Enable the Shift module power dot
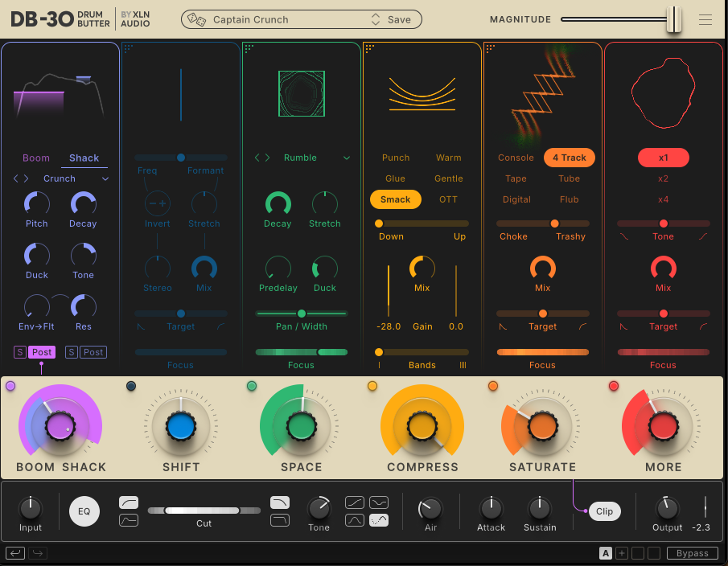Viewport: 728px width, 566px height. (131, 386)
